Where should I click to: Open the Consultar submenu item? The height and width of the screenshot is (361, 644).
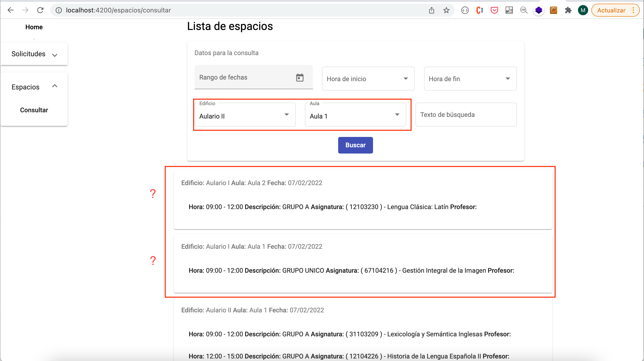point(34,110)
